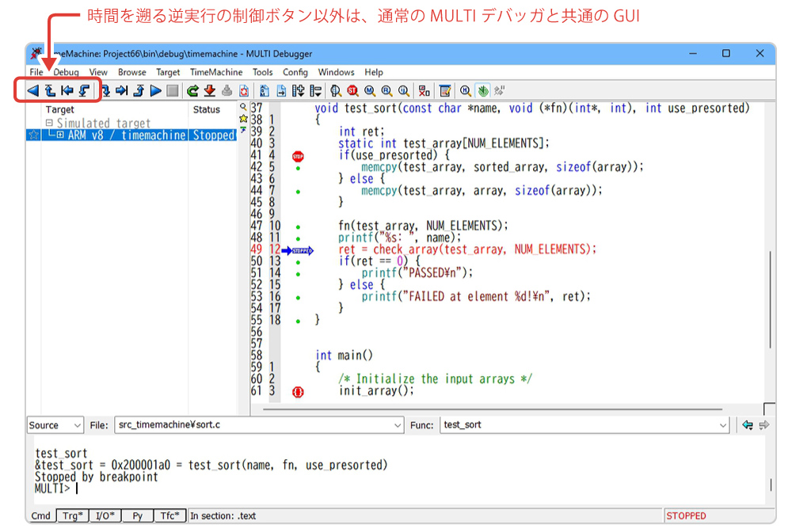Restart the program with green arrow icon
This screenshot has width=792, height=532.
point(192,91)
